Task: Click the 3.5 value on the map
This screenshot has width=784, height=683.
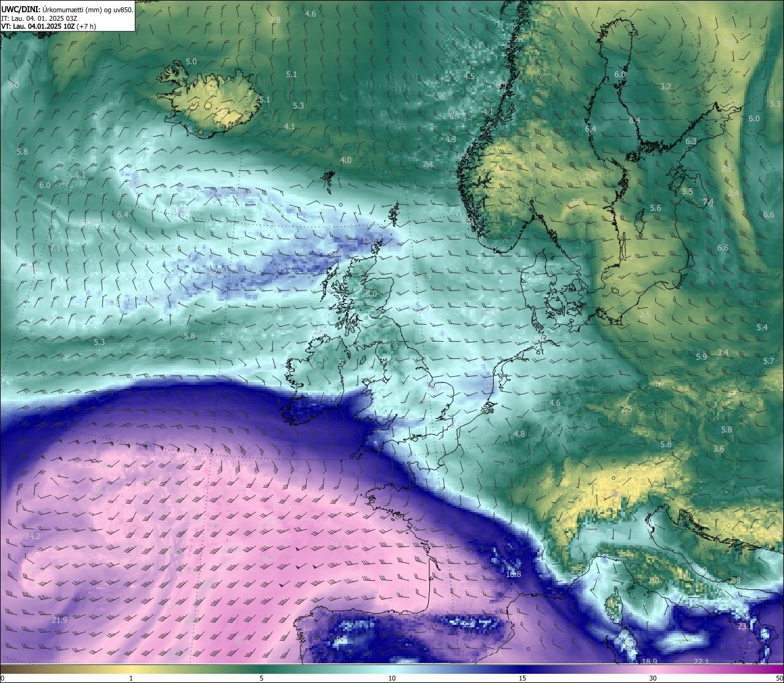Action: (x=687, y=192)
